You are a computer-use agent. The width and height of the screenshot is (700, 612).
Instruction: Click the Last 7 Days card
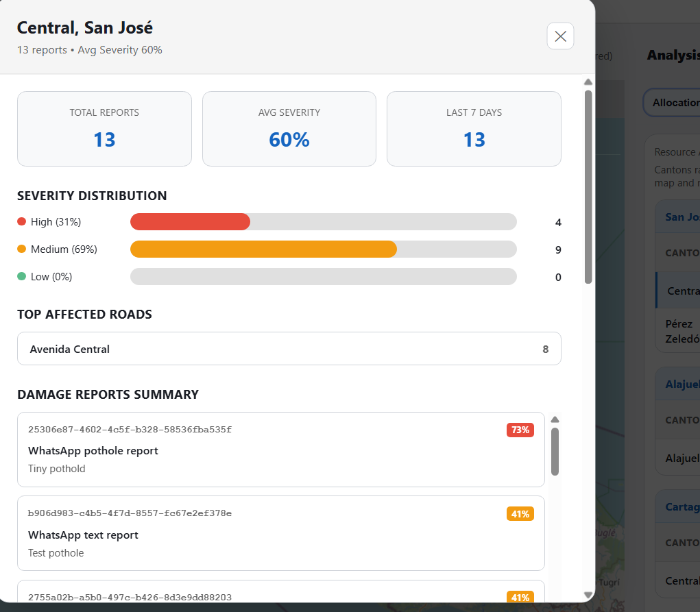474,129
